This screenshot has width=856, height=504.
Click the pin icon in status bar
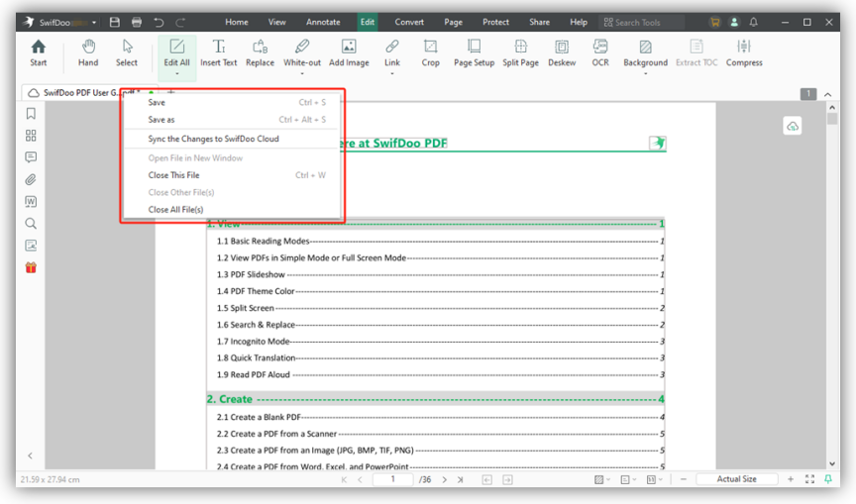(x=828, y=479)
